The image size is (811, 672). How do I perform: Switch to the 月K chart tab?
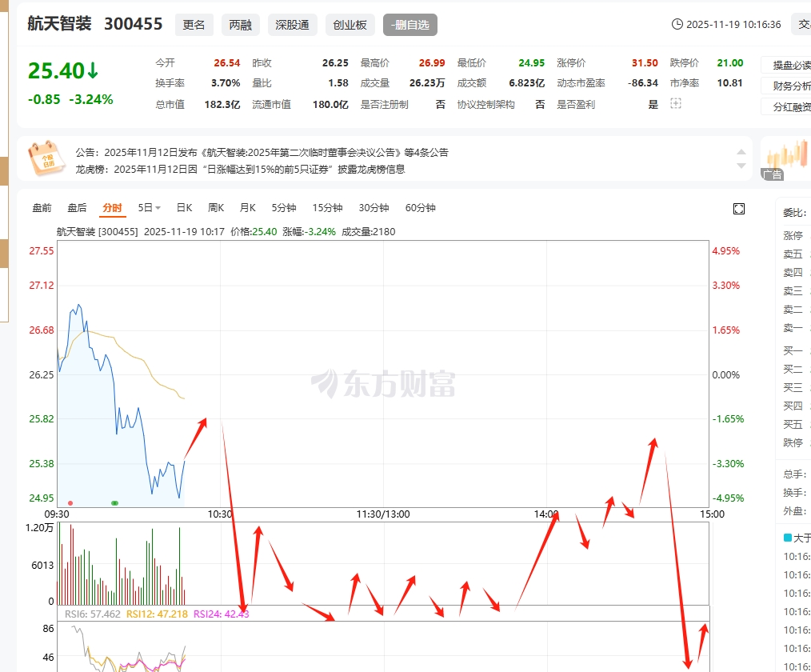248,207
